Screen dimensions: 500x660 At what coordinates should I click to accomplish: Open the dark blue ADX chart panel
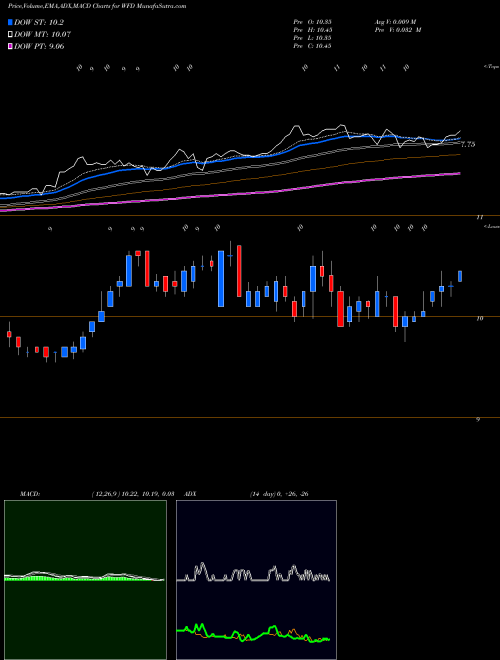click(x=256, y=580)
